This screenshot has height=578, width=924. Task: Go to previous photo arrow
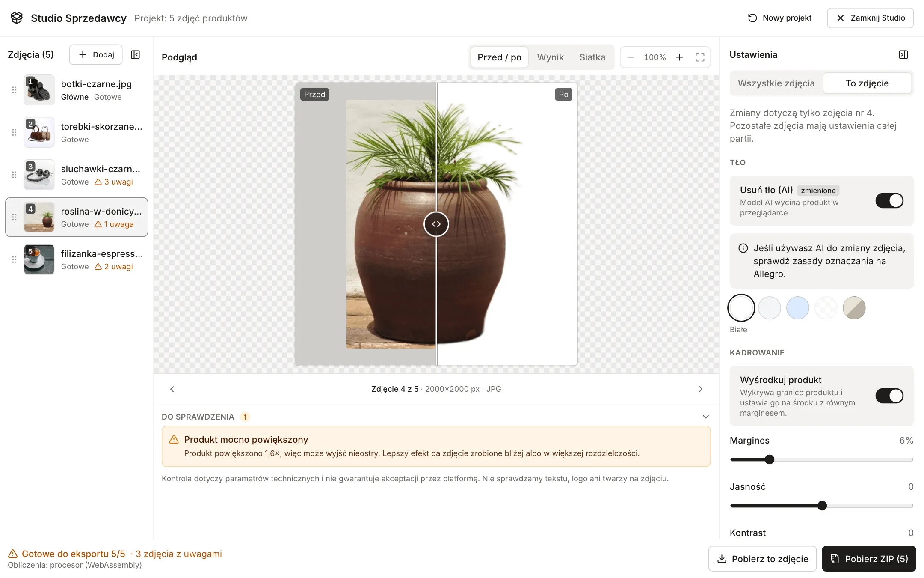pyautogui.click(x=172, y=389)
